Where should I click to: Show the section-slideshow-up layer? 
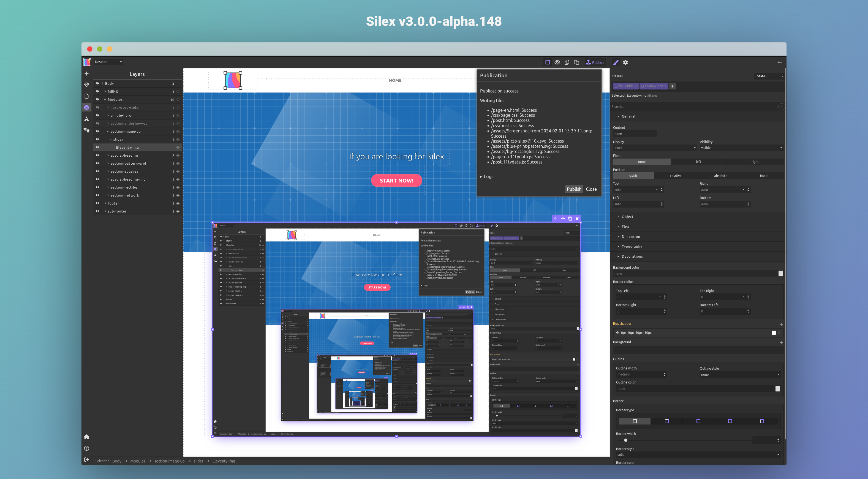coord(97,123)
